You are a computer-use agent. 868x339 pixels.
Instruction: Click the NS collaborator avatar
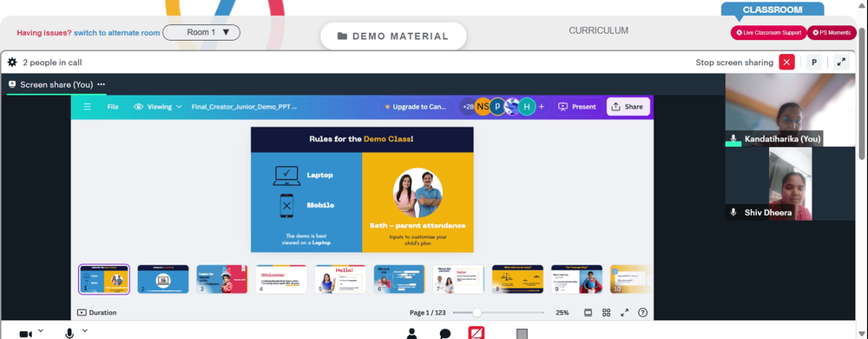click(483, 107)
